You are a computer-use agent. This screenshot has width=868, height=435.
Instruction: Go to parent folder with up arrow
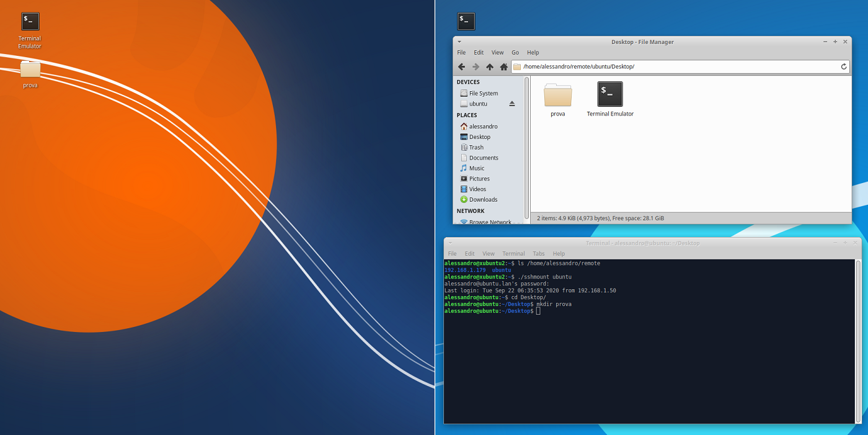tap(490, 67)
